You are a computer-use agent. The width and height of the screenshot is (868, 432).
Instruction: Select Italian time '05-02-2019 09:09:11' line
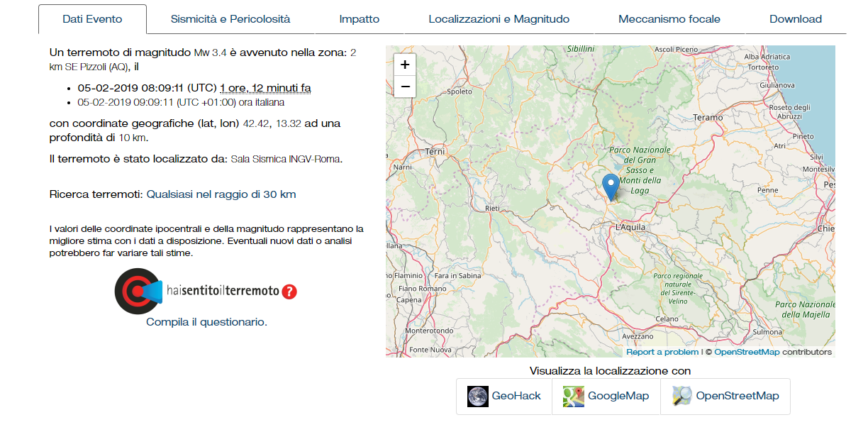182,102
